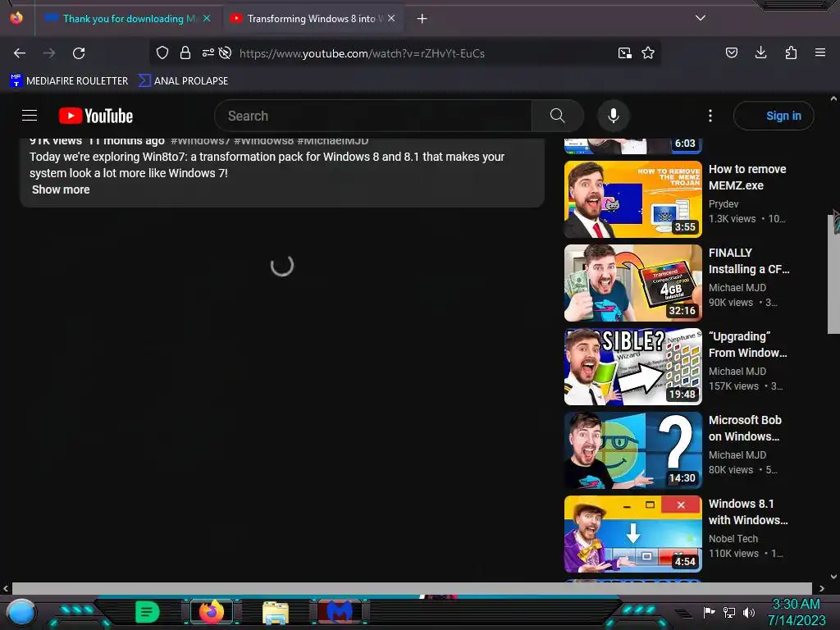Open File Explorer from the taskbar
This screenshot has width=840, height=630.
tap(276, 612)
